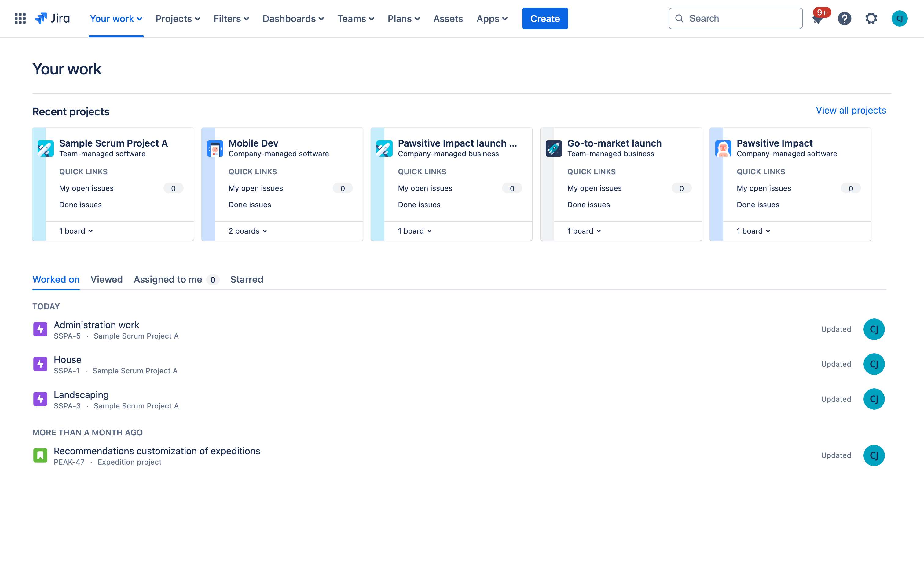Open settings gear icon

pos(871,18)
